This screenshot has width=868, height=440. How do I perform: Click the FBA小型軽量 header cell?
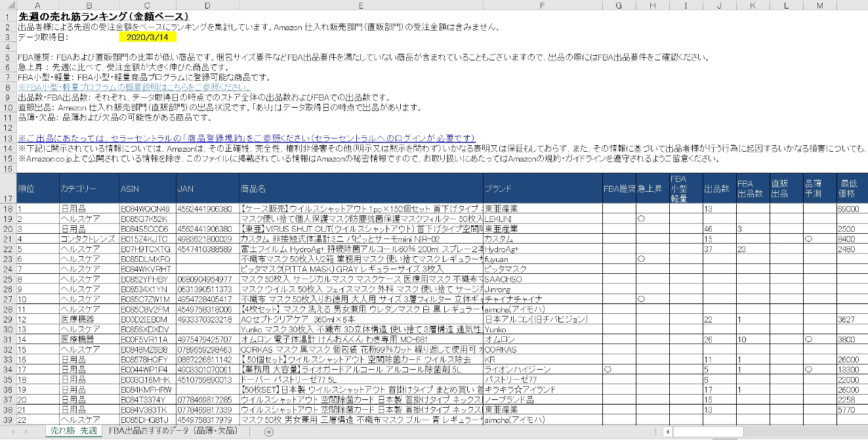point(685,188)
